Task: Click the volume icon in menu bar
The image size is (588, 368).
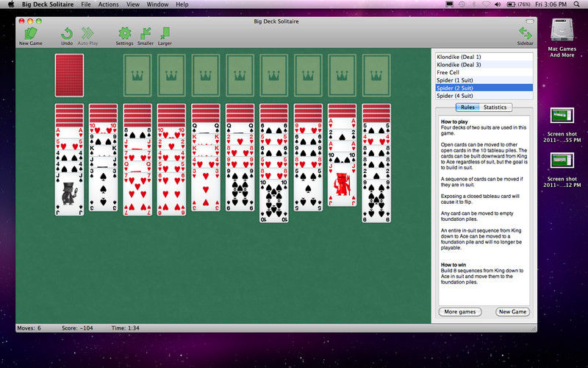Action: (498, 4)
